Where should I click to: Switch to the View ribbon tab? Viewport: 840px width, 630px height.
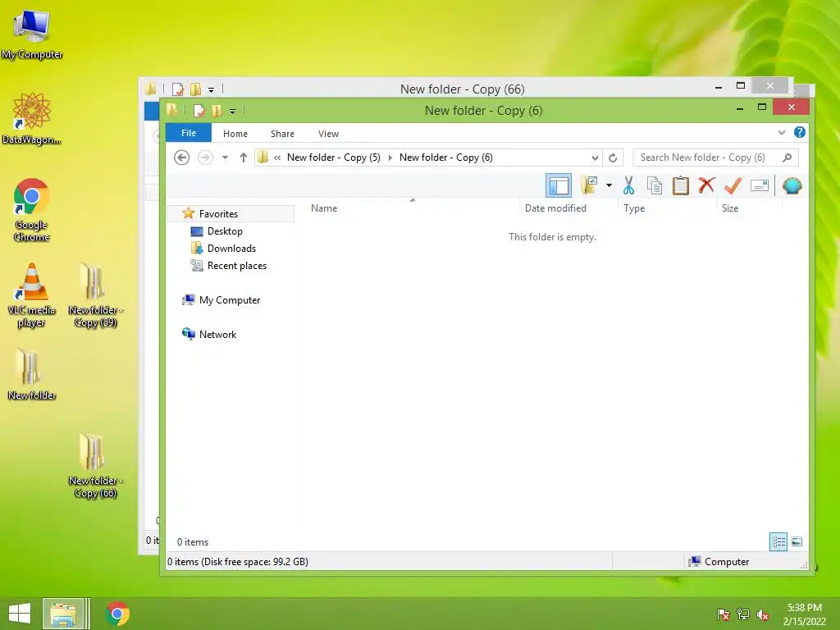pos(328,134)
